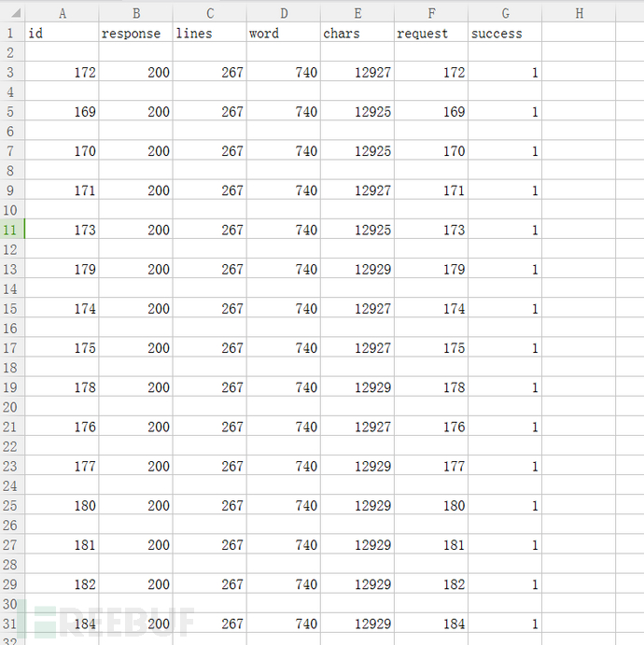Select request cell with value 174

[431, 308]
